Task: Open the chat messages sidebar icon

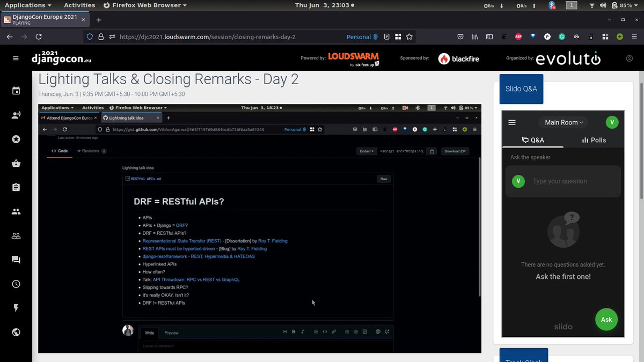Action: 16,260
